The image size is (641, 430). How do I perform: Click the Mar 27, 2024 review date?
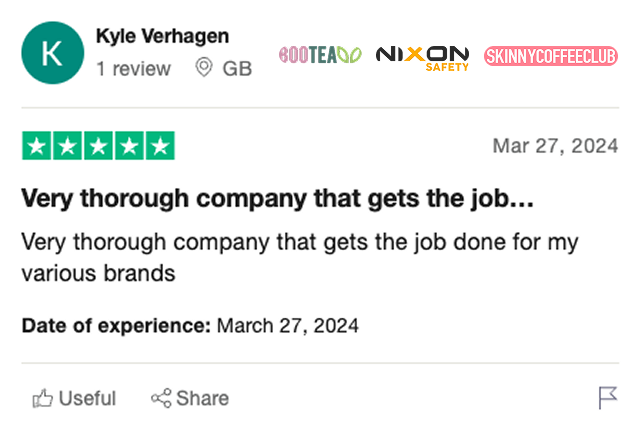click(x=555, y=146)
